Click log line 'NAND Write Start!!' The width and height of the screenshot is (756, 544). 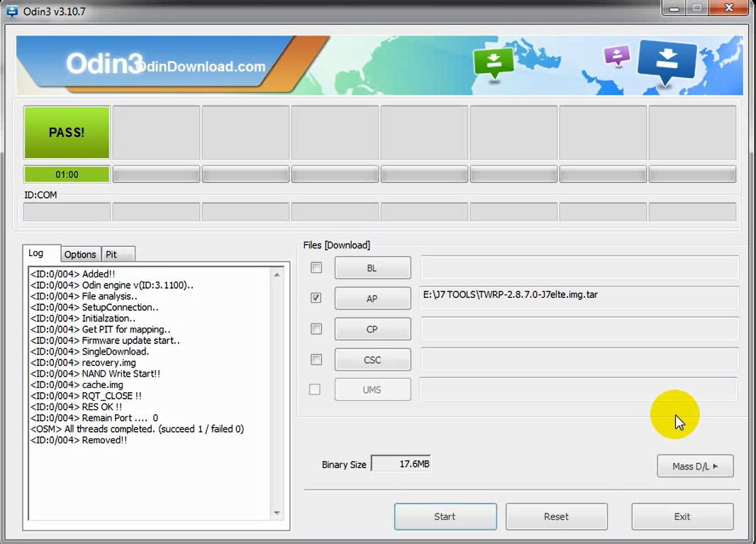[x=95, y=374]
